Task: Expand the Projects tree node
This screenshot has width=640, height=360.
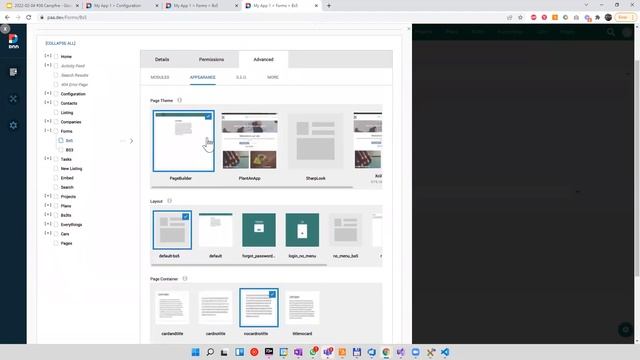Action: point(48,196)
